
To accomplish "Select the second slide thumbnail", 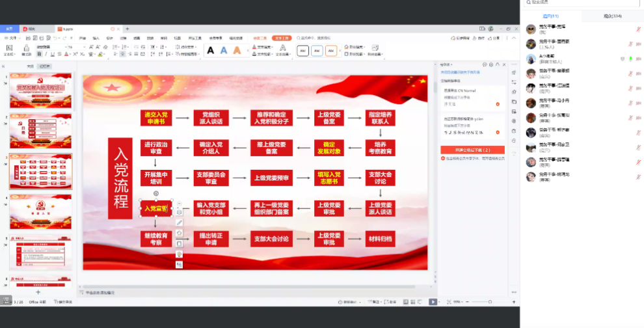I will tap(40, 131).
